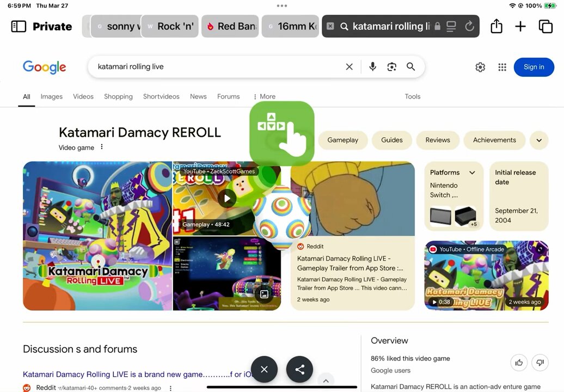This screenshot has height=392, width=564.
Task: Switch to the Images tab
Action: point(51,96)
